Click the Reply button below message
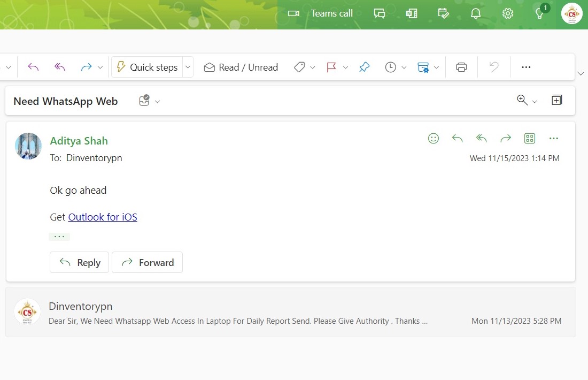588x380 pixels. pos(79,262)
